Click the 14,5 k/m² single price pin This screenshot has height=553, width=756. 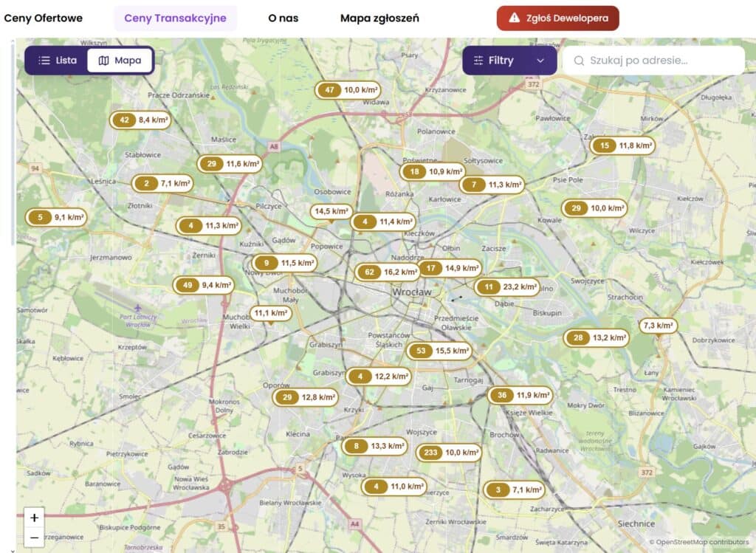click(331, 211)
